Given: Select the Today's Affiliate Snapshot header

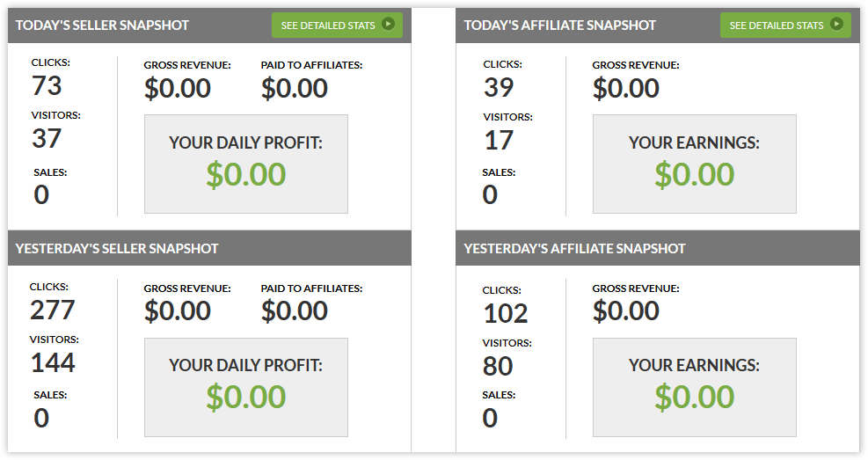Looking at the screenshot, I should pos(560,26).
